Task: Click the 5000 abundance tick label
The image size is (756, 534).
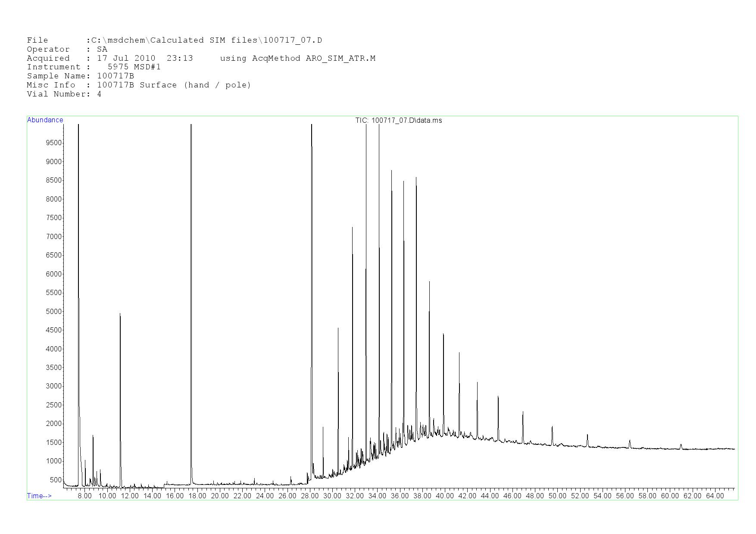Action: click(x=53, y=311)
